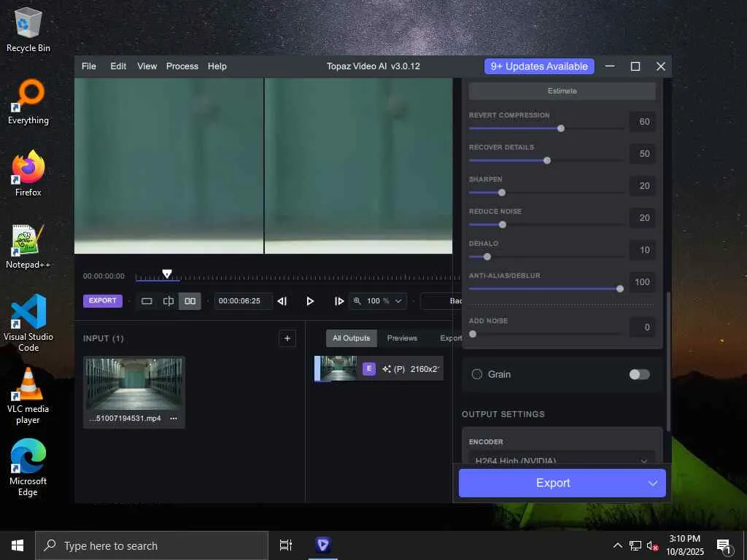Click the timecode field 00:00:06:25
The width and height of the screenshot is (747, 560).
243,301
